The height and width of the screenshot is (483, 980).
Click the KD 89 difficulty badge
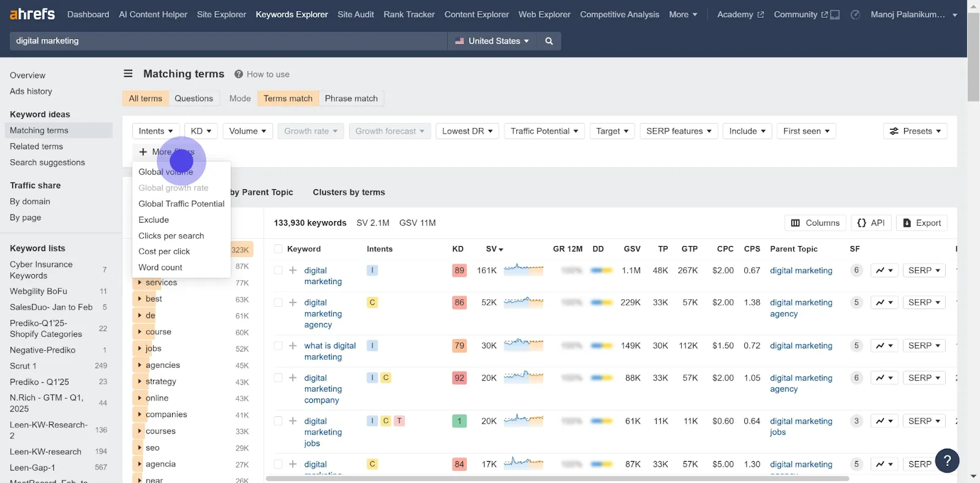pyautogui.click(x=459, y=270)
